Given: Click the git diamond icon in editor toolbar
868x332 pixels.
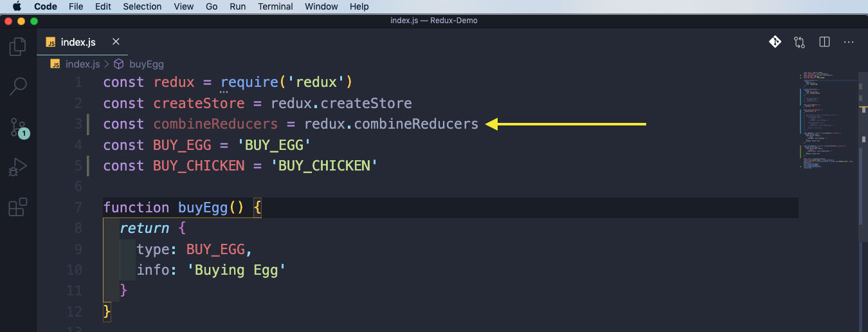Looking at the screenshot, I should (775, 42).
